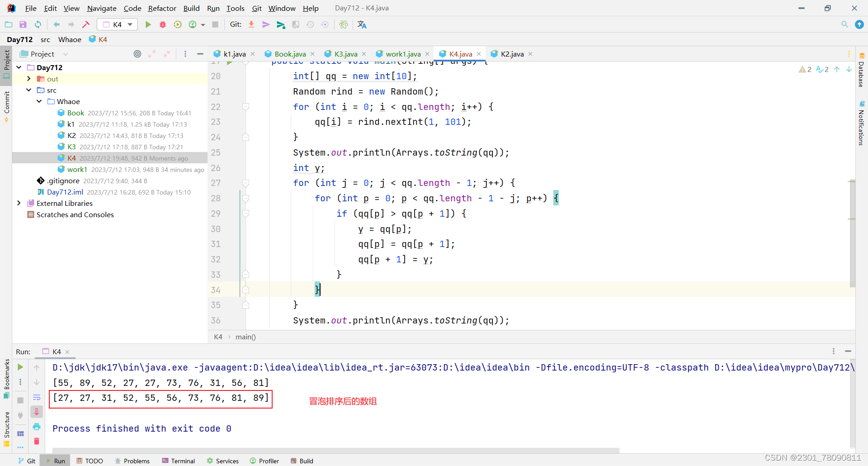Toggle Soft-Wrap in Run console

click(37, 397)
